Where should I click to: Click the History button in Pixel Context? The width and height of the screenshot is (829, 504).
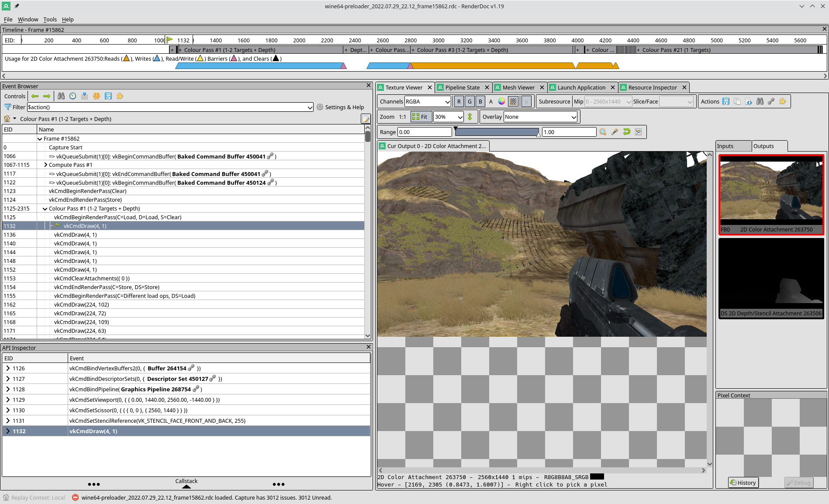[x=743, y=483]
